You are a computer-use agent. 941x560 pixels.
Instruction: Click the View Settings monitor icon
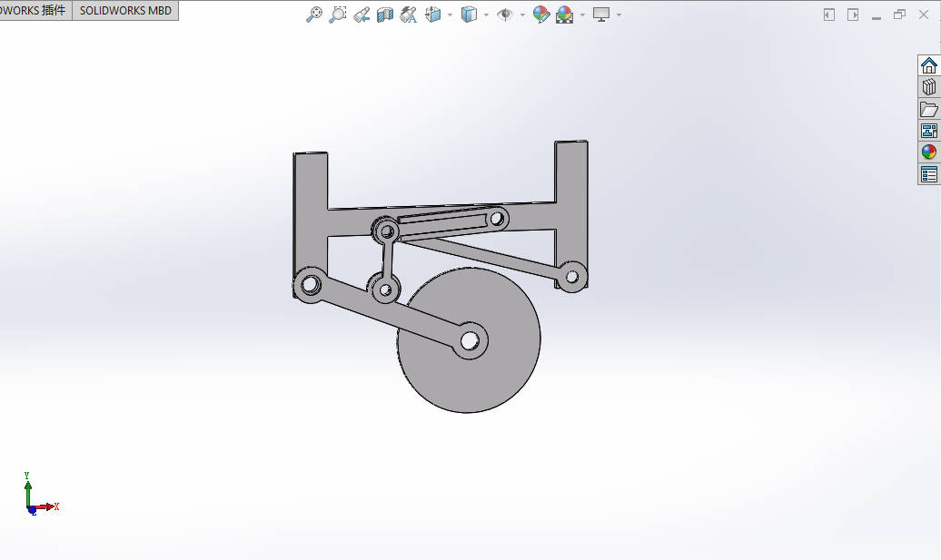pyautogui.click(x=601, y=15)
